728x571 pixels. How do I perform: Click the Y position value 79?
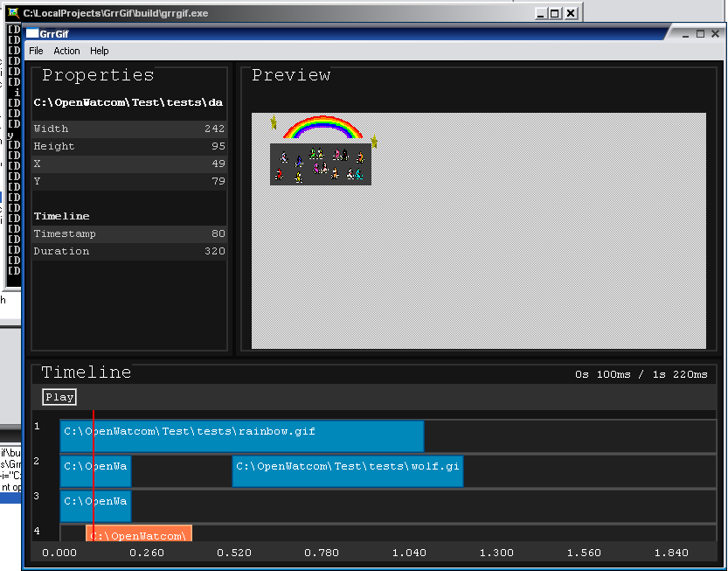(218, 181)
